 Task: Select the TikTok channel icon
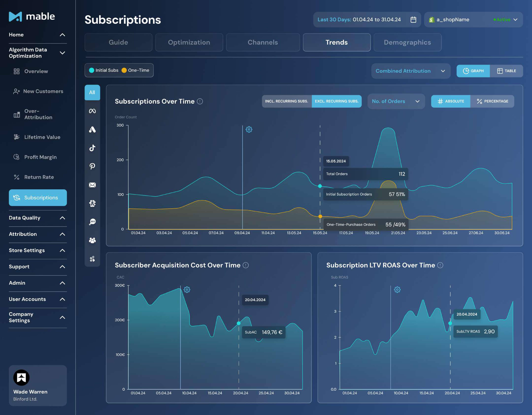coord(92,148)
